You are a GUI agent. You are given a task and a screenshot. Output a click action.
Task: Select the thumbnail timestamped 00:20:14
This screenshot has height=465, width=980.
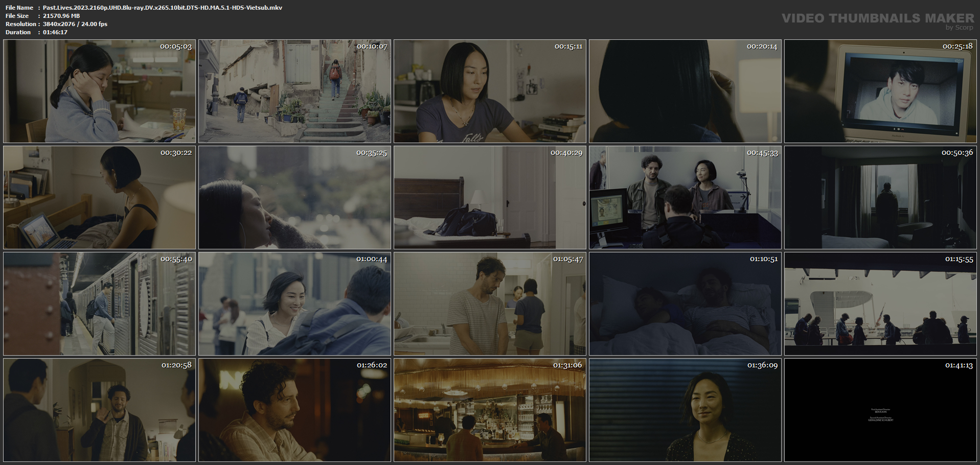coord(686,91)
